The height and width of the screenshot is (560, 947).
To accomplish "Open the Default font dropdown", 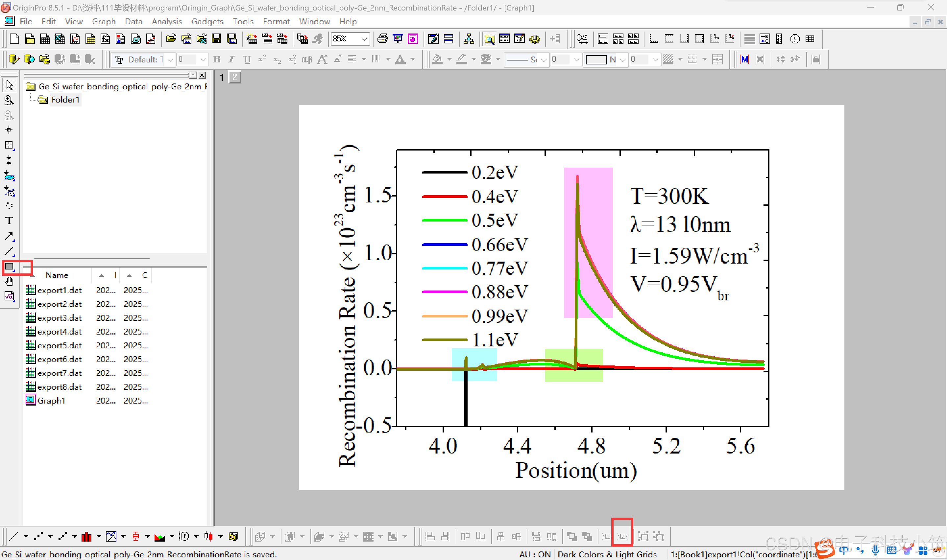I will coord(170,59).
